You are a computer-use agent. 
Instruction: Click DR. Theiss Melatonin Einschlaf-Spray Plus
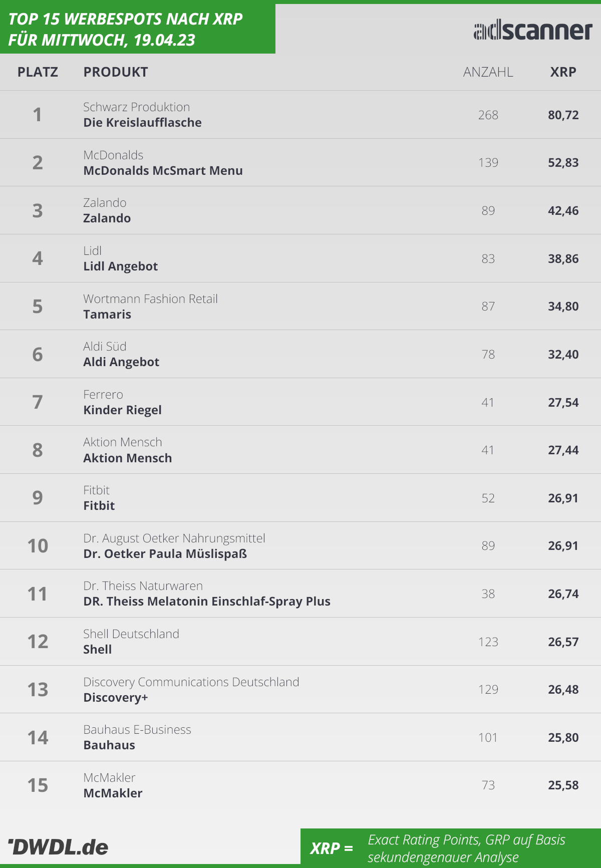(207, 601)
